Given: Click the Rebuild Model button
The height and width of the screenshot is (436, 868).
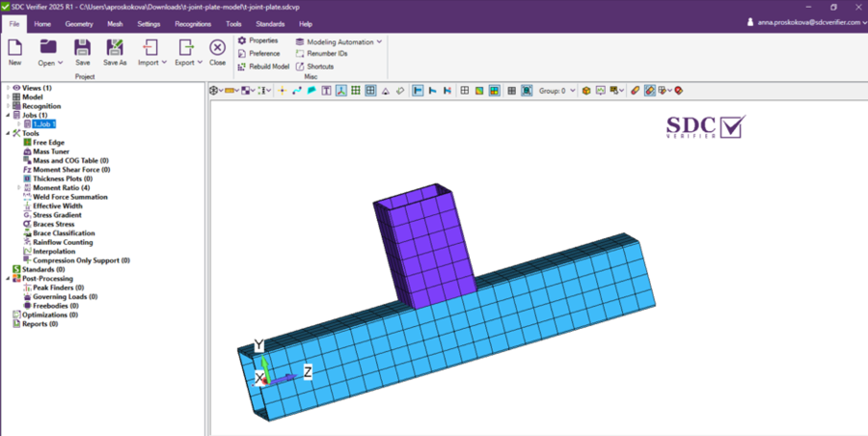Looking at the screenshot, I should point(263,67).
